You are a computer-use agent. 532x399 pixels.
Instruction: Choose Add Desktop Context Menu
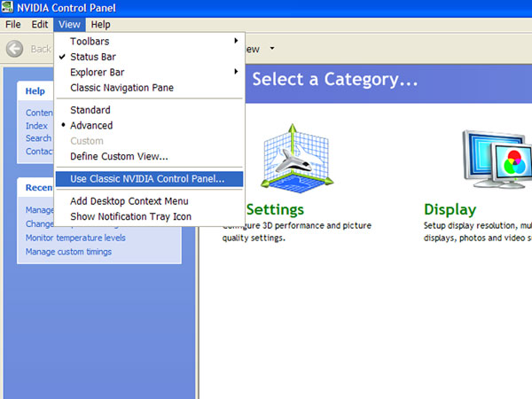point(129,201)
